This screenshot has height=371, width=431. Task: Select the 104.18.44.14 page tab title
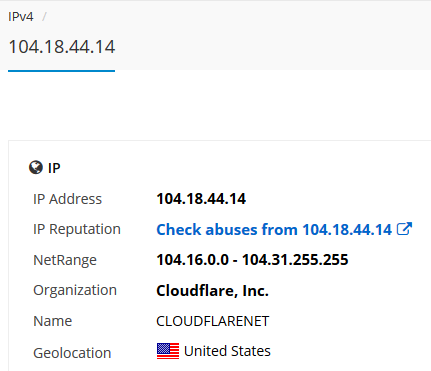tap(62, 47)
